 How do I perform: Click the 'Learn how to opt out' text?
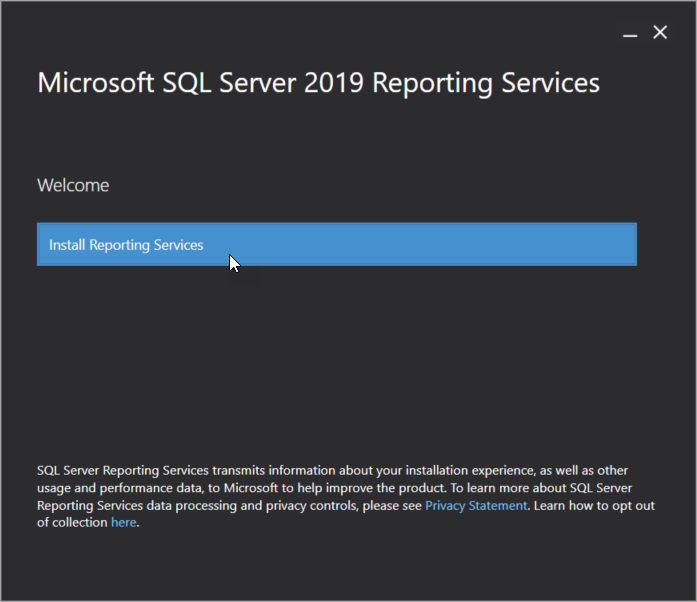pyautogui.click(x=594, y=506)
